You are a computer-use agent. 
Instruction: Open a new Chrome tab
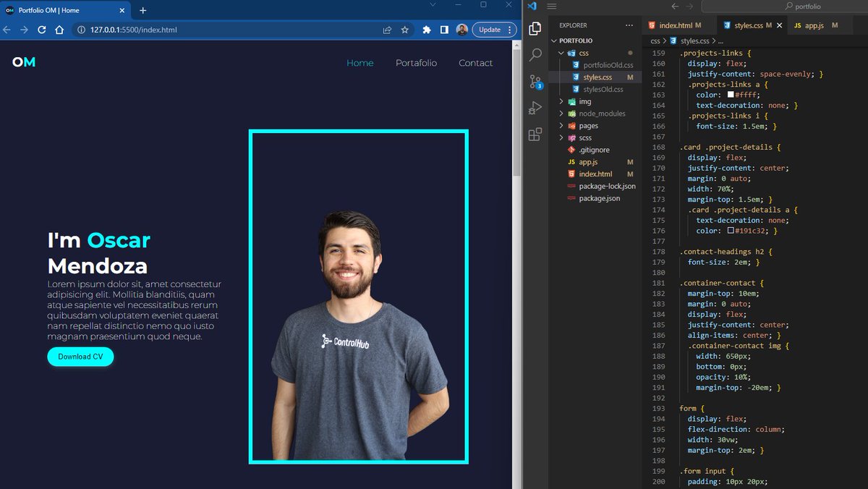point(142,10)
